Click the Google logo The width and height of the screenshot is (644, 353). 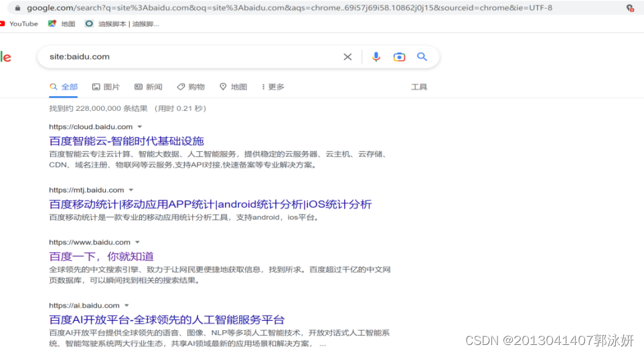(x=5, y=57)
